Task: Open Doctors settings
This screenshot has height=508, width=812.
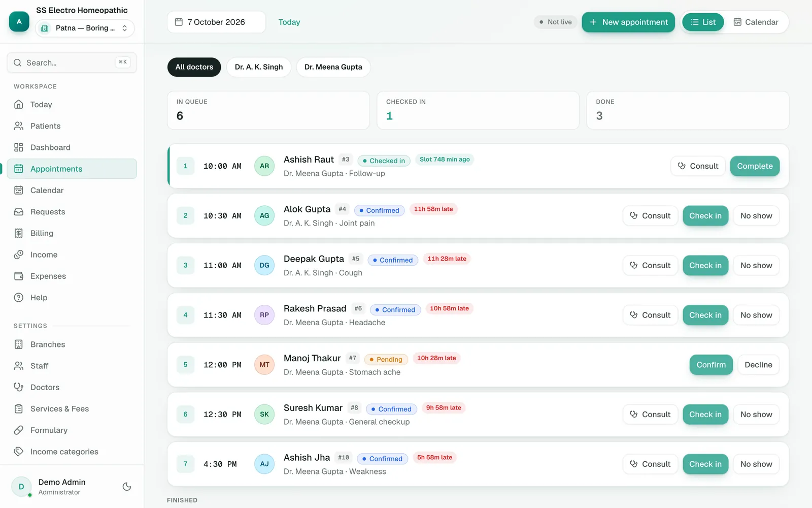Action: click(72, 387)
